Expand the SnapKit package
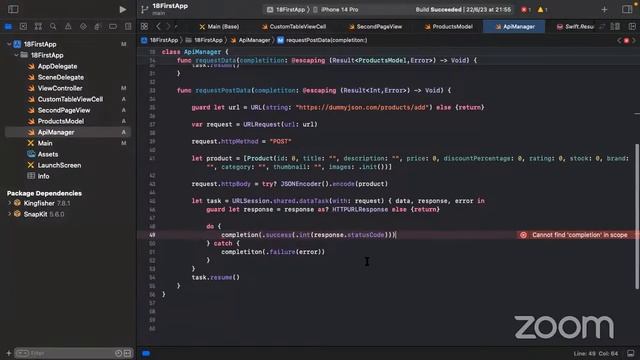This screenshot has height=360, width=640. click(x=9, y=214)
